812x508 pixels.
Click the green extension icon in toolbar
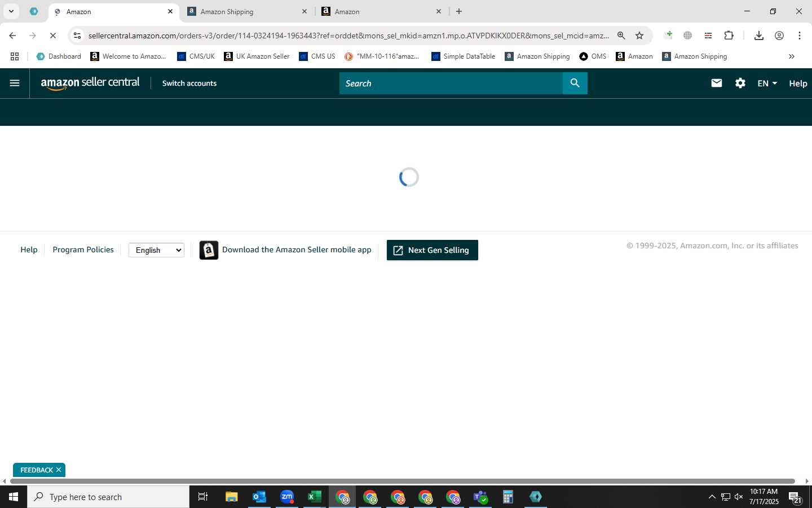pyautogui.click(x=669, y=36)
